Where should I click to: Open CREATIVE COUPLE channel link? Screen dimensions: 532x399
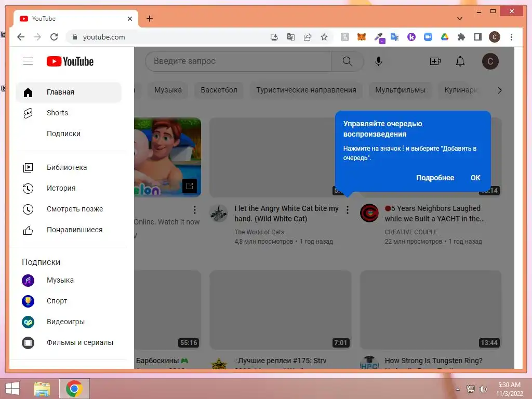pyautogui.click(x=411, y=232)
